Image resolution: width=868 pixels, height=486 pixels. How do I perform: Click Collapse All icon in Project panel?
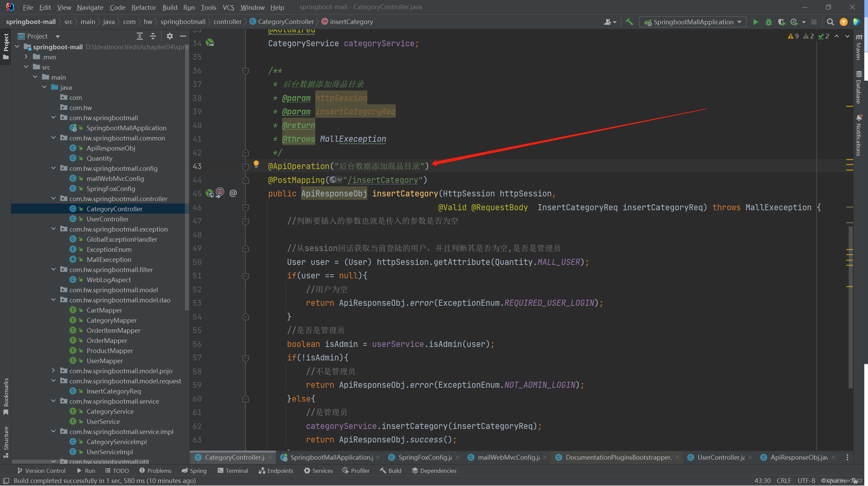(153, 36)
